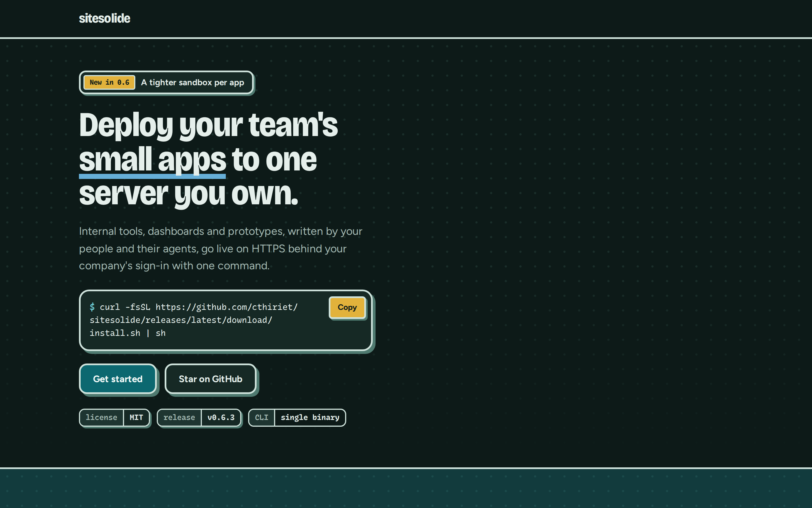Select the 'Internal tools, dashboards and prototypes' paragraph
812x508 pixels.
coord(221,249)
